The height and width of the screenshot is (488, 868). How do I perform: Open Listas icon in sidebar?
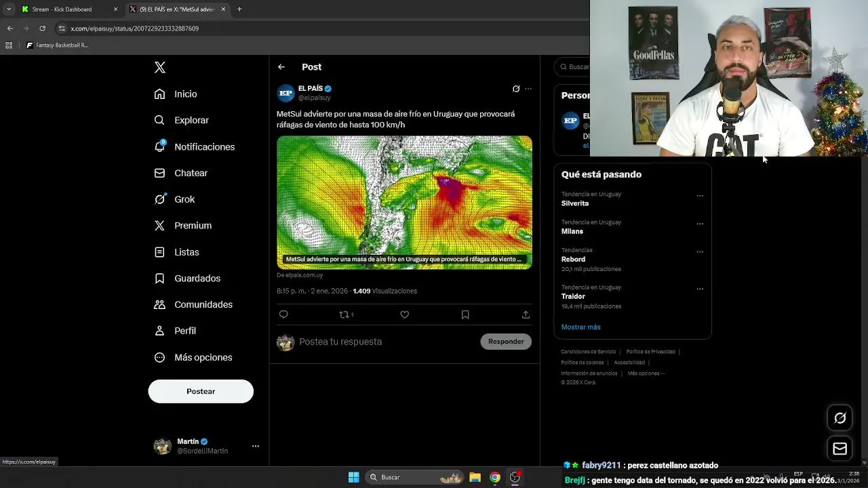[x=159, y=252]
